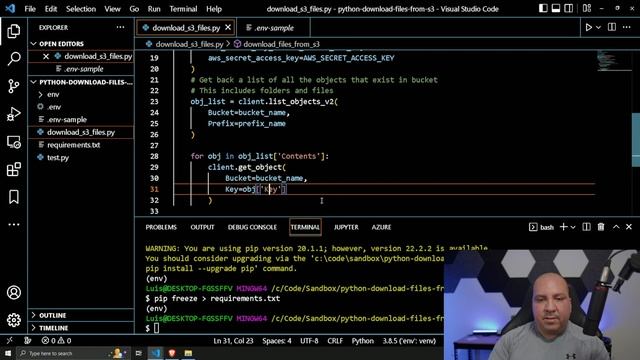This screenshot has height=360, width=640.
Task: Customize layout icon in title bar
Action: coord(587,9)
